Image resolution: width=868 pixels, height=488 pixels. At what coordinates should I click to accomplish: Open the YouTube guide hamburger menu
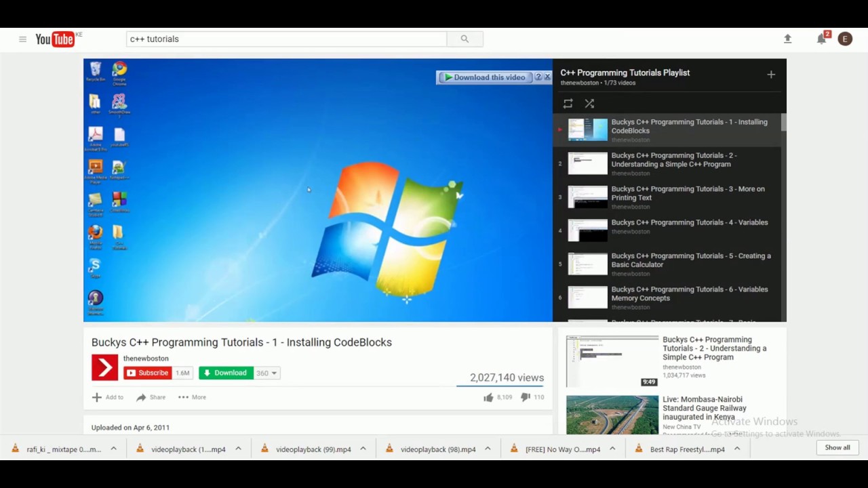22,39
